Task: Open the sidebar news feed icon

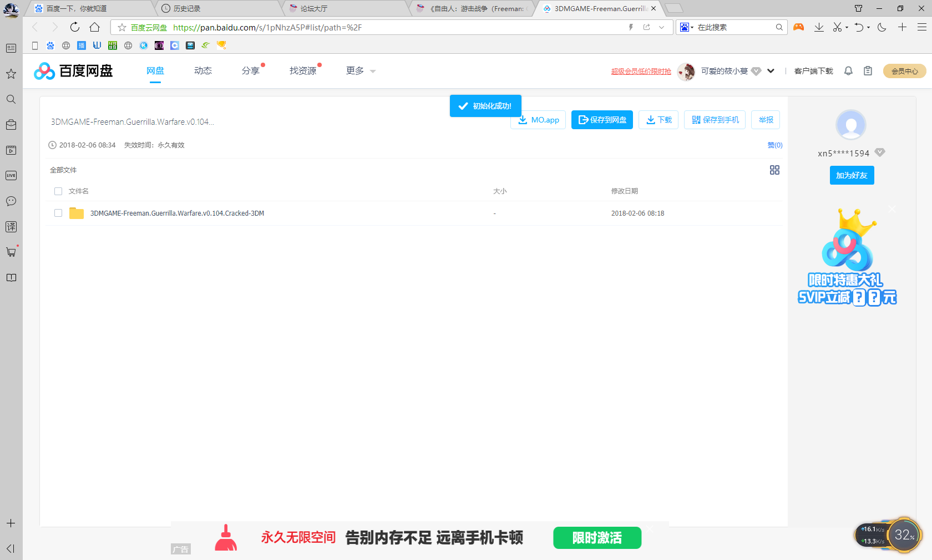Action: [11, 48]
